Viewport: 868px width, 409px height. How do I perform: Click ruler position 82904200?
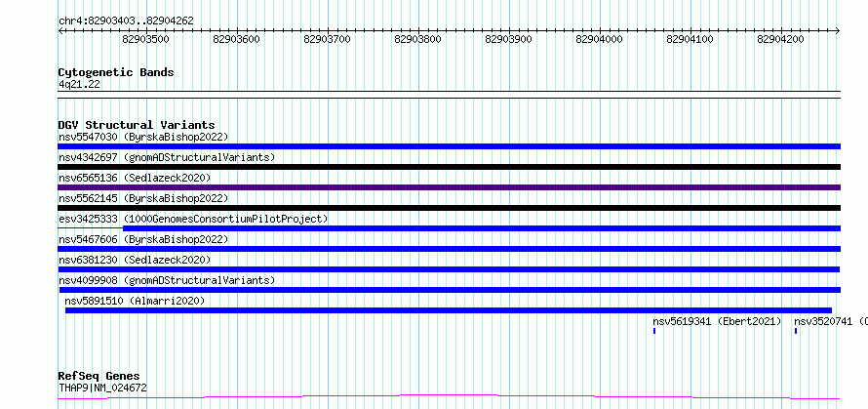780,39
